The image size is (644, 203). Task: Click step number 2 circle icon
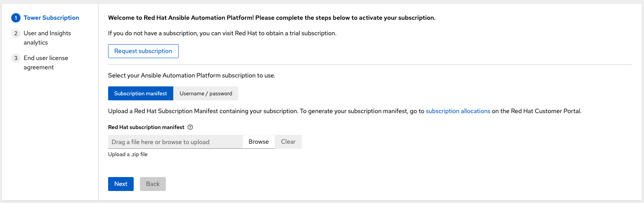16,33
